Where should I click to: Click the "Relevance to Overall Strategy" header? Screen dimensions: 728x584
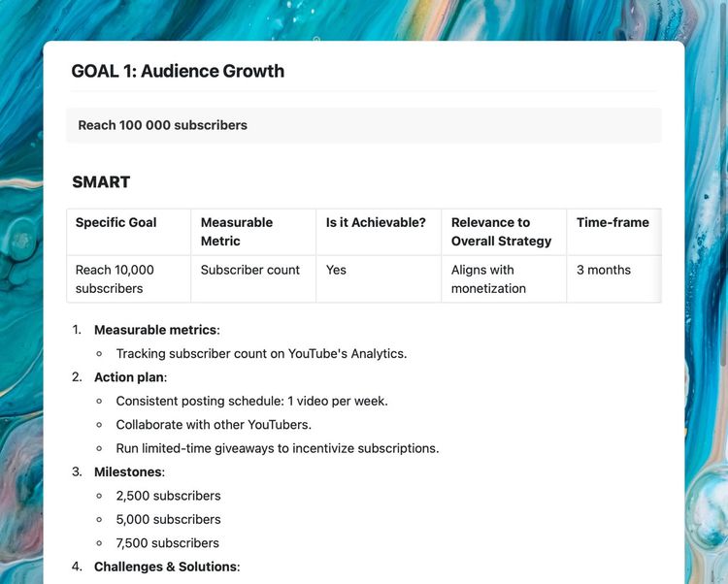click(x=501, y=232)
